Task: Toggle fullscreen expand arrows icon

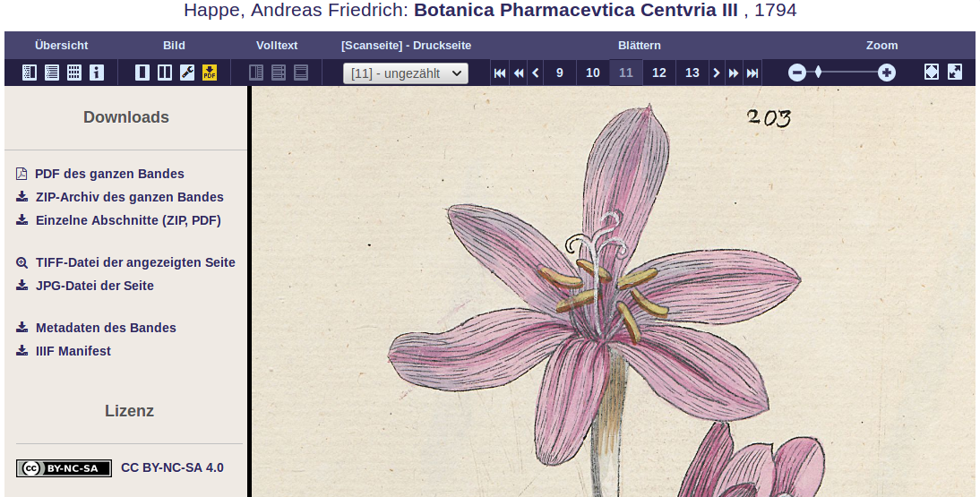Action: coord(955,73)
